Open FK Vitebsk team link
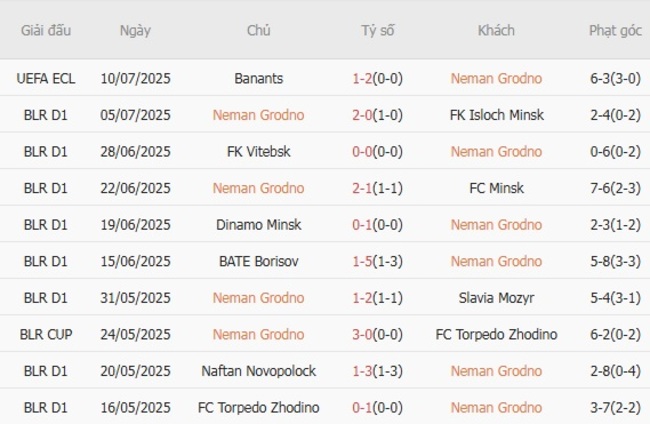The image size is (650, 424). coord(258,152)
